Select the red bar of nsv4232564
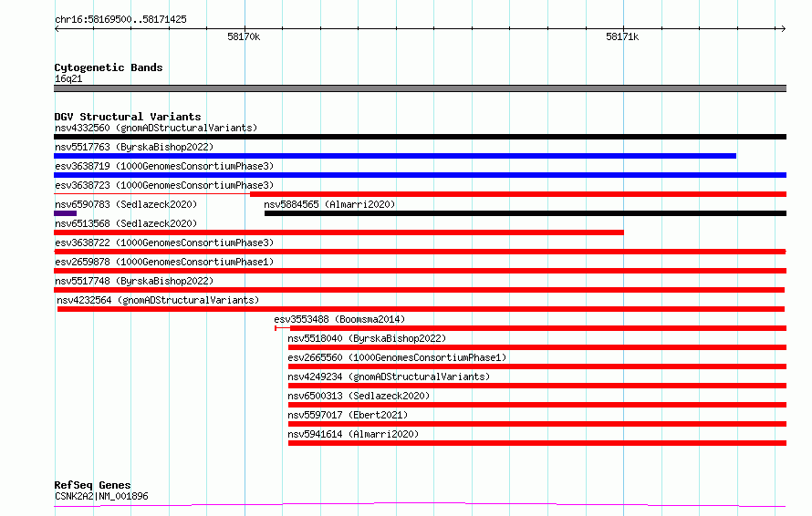Viewport: 812px width, 516px height. point(421,309)
